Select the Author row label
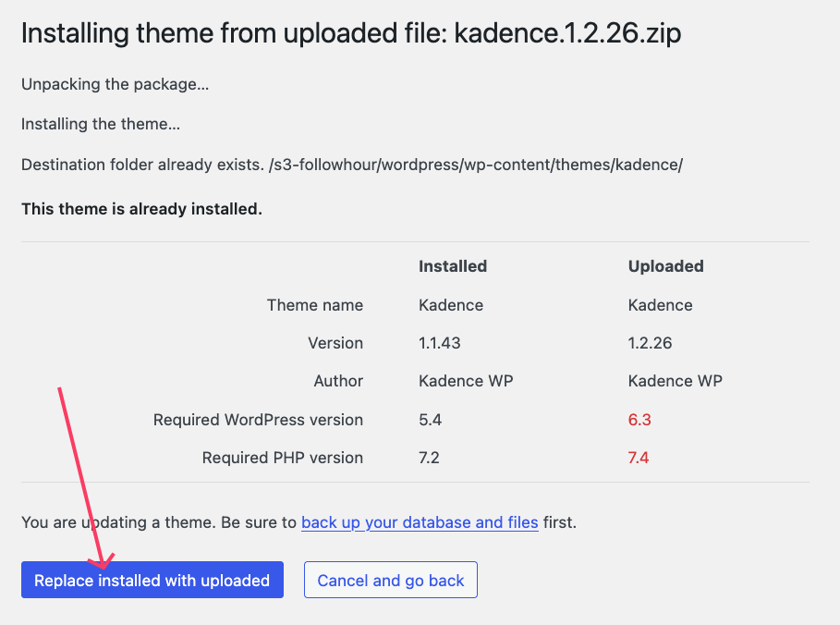 (x=340, y=381)
